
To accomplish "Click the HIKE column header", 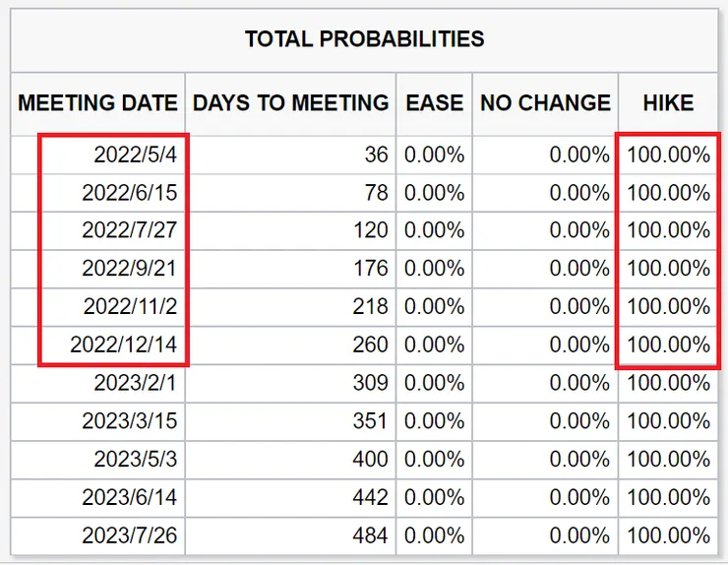I will tap(668, 102).
